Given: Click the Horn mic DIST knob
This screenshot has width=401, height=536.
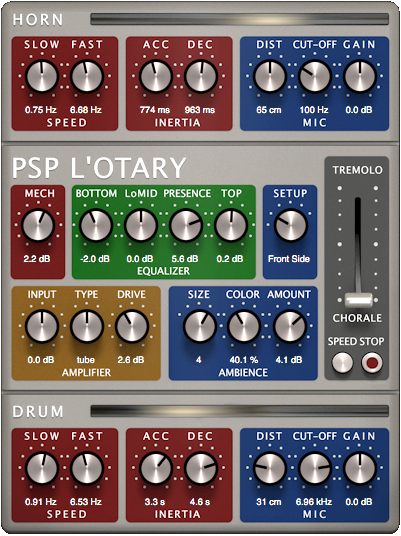Looking at the screenshot, I should (x=270, y=77).
